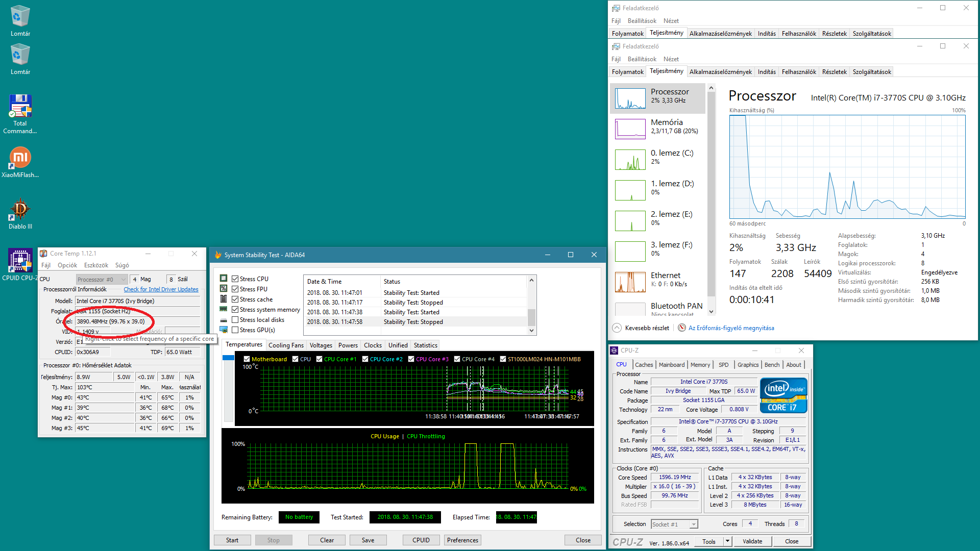Click AIDA64 flame title bar icon
This screenshot has height=551, width=980.
[218, 255]
